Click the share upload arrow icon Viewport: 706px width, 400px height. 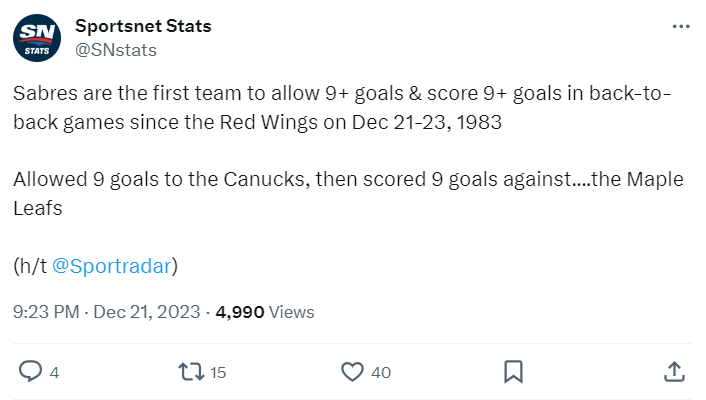click(x=674, y=372)
